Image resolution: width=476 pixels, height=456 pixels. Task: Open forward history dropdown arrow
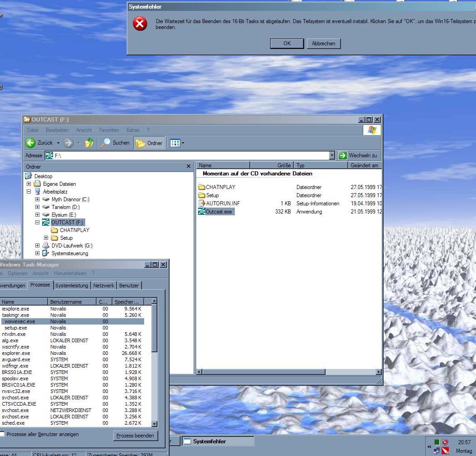coord(78,143)
